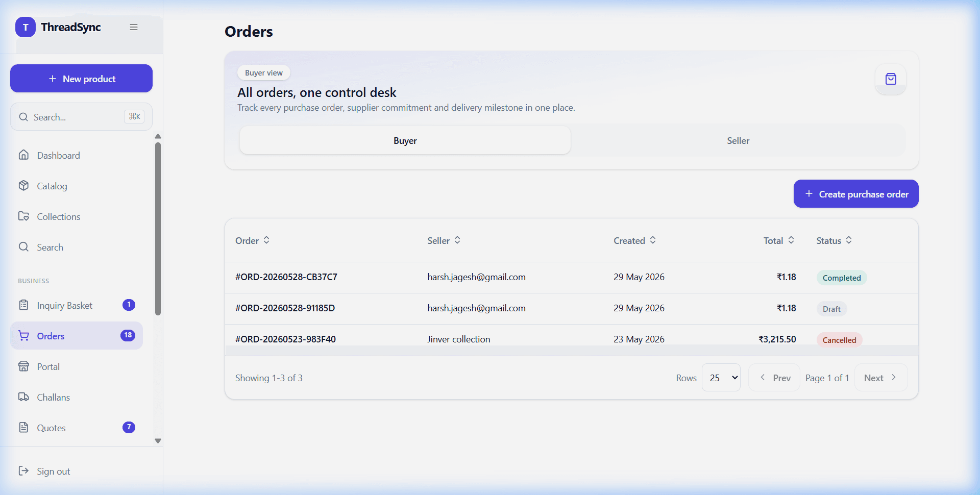980x495 pixels.
Task: Open Challans from the sidebar
Action: 77,397
